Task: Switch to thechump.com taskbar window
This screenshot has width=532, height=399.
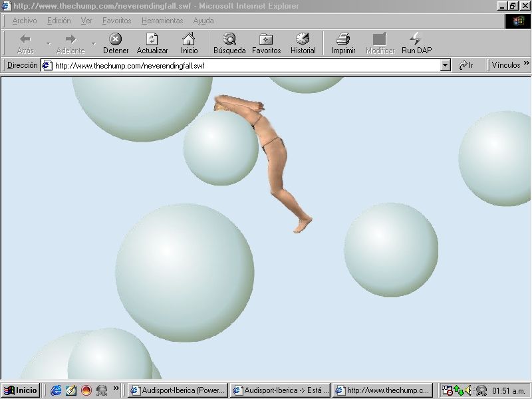Action: click(x=383, y=390)
